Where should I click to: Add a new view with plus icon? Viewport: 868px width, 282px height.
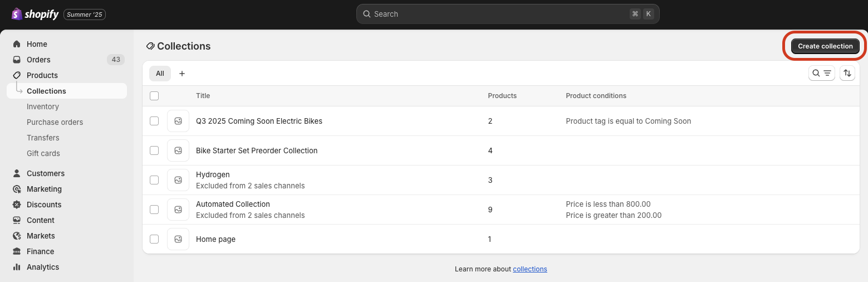coord(182,74)
